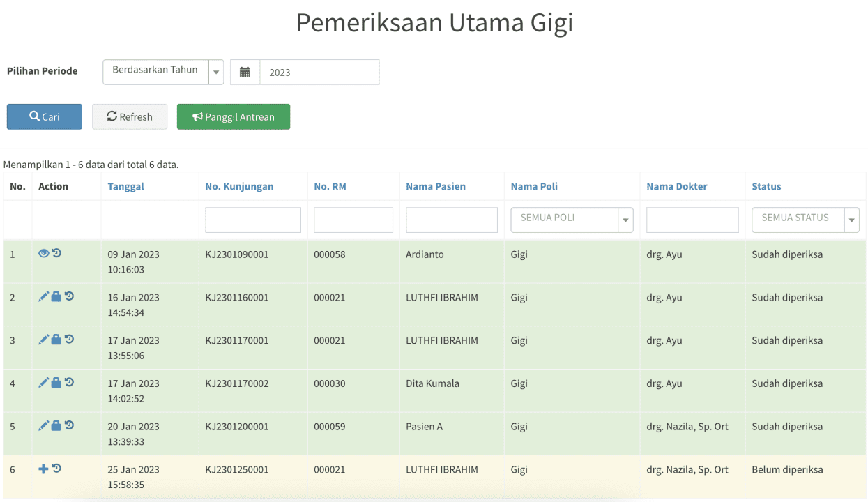This screenshot has height=502, width=868.
Task: Expand the SEMUA POLI filter dropdown
Action: (x=572, y=220)
